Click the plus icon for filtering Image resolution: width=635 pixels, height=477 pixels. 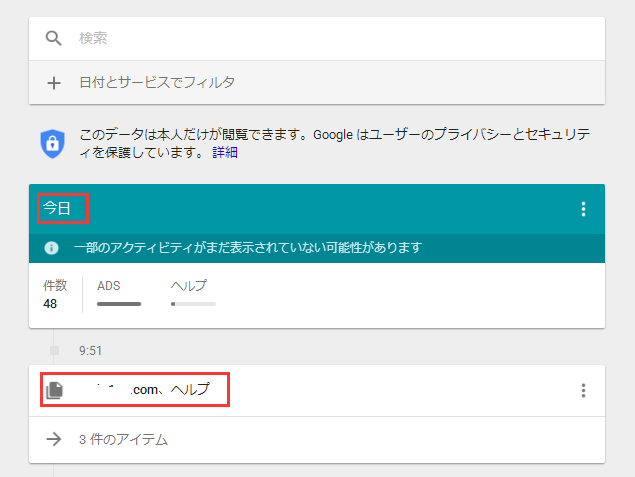54,82
